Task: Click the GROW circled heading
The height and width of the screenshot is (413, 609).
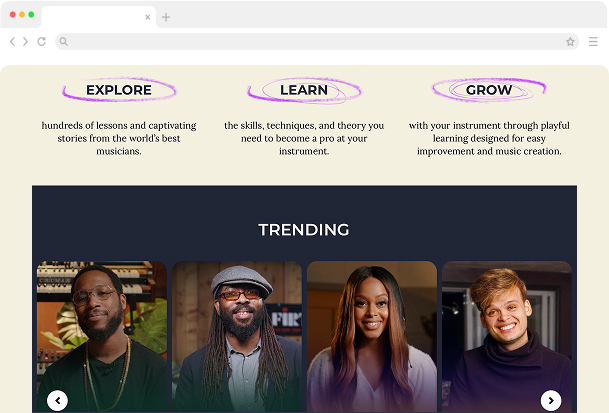Action: tap(489, 90)
